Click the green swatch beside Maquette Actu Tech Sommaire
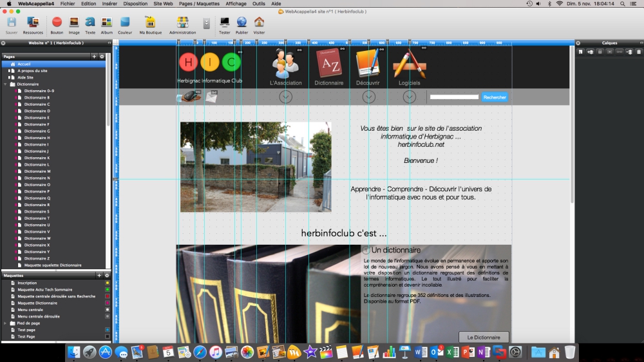644x362 pixels. point(108,290)
